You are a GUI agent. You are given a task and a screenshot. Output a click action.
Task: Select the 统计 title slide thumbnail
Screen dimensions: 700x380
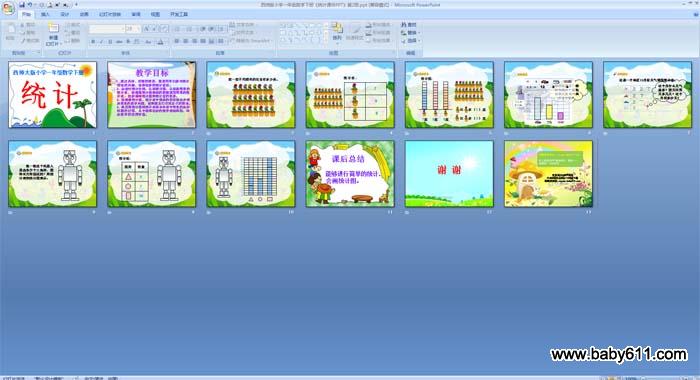coord(52,95)
